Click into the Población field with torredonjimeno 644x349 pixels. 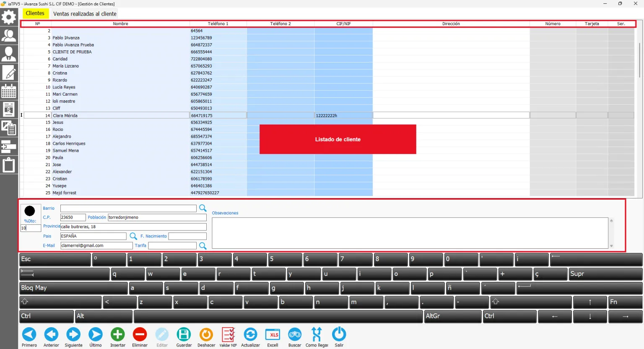157,217
